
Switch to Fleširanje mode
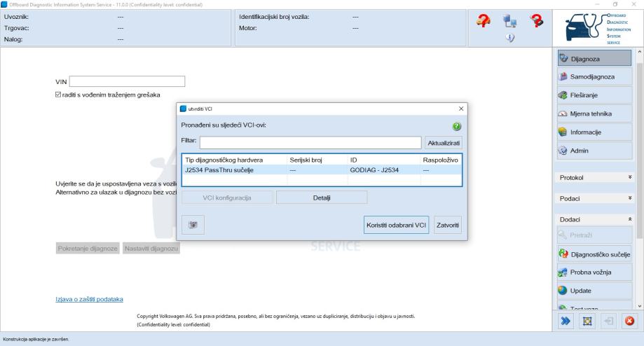click(594, 95)
